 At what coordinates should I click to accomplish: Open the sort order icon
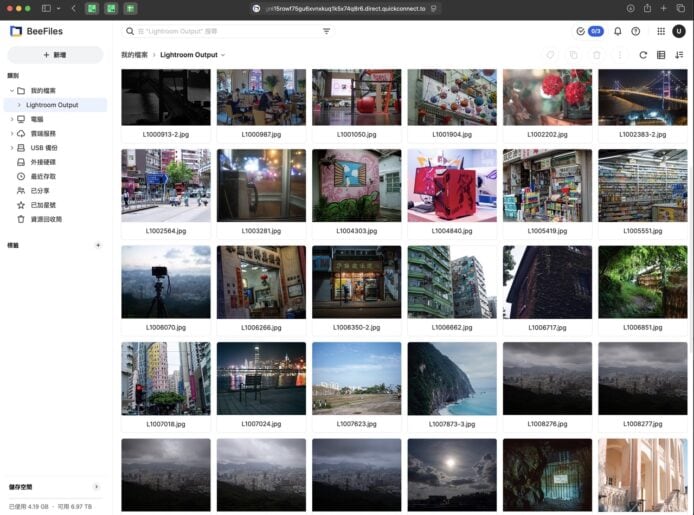pyautogui.click(x=679, y=55)
